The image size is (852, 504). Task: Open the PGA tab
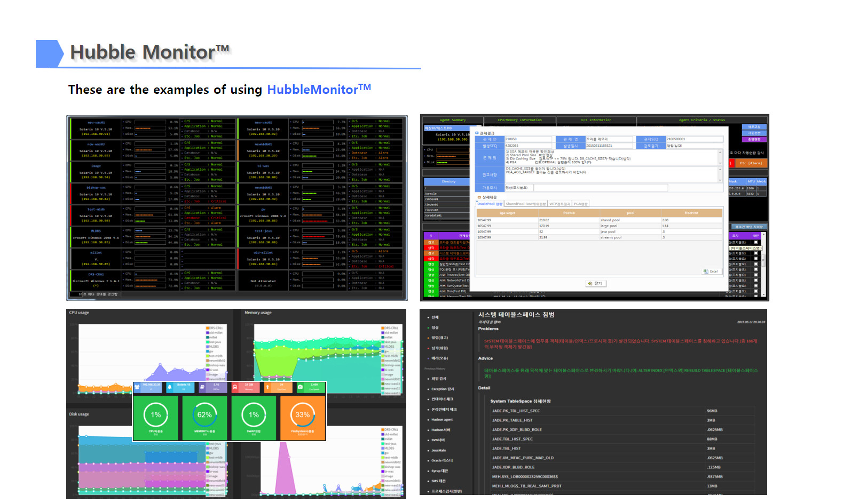coord(581,204)
